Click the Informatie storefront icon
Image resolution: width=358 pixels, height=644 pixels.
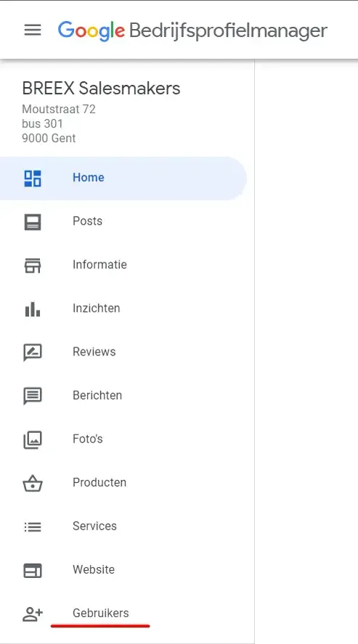pyautogui.click(x=33, y=265)
